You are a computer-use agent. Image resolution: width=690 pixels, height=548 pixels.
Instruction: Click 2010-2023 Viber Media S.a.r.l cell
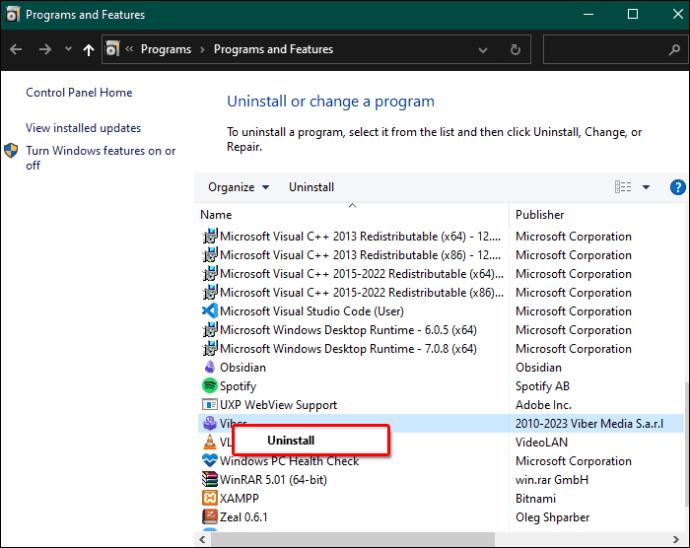[589, 423]
